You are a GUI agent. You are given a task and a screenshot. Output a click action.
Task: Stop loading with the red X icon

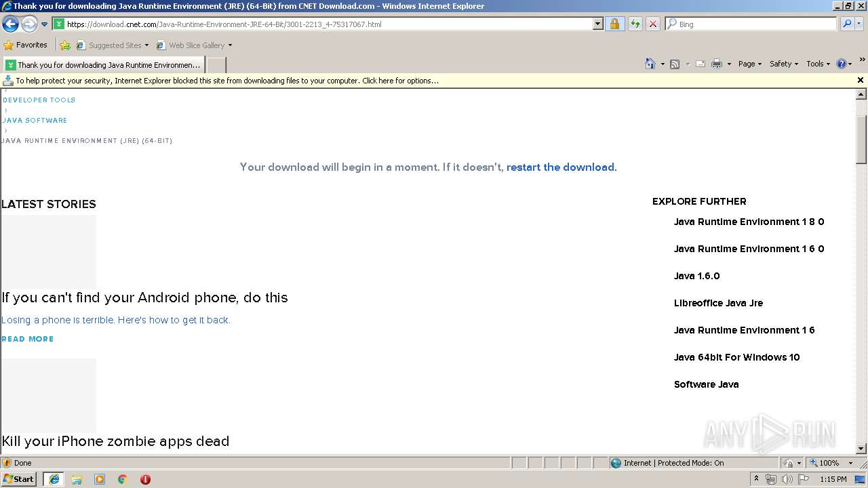(x=652, y=24)
